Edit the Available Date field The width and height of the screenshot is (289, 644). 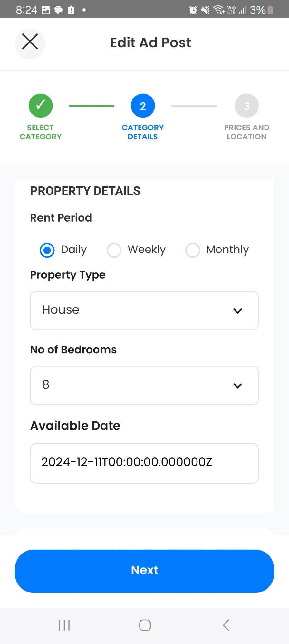pyautogui.click(x=144, y=463)
